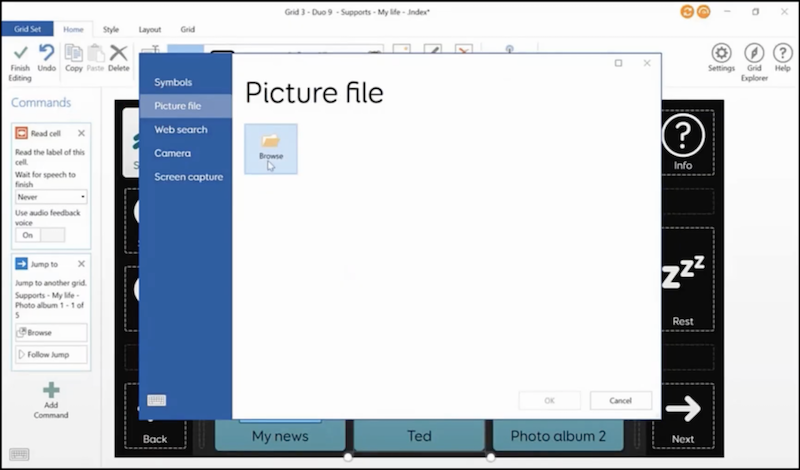Open Grid Explorer compass icon

[x=754, y=53]
